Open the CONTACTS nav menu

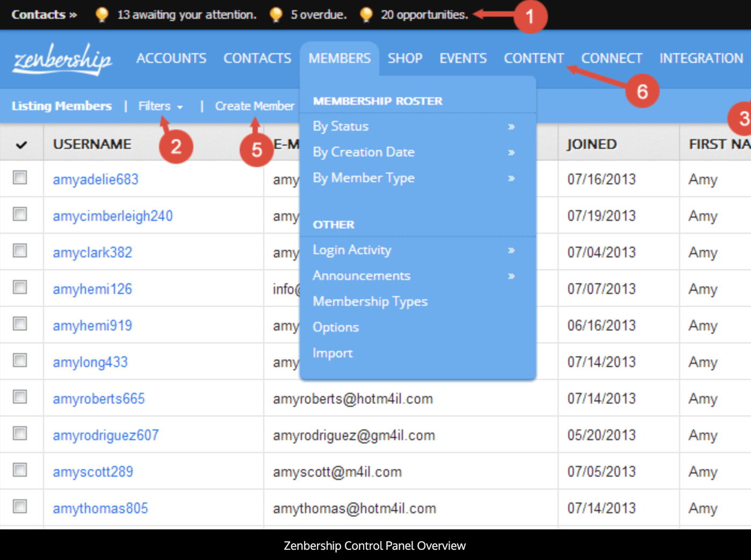tap(257, 58)
